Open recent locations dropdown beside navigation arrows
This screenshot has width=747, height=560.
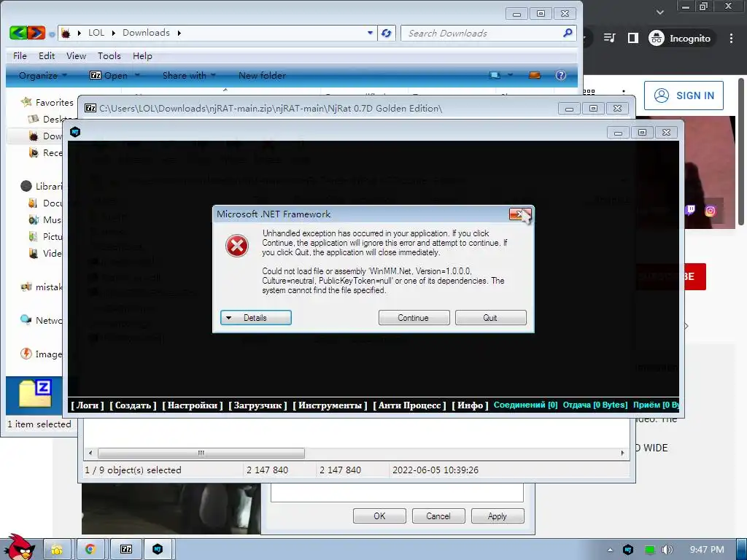coord(52,34)
